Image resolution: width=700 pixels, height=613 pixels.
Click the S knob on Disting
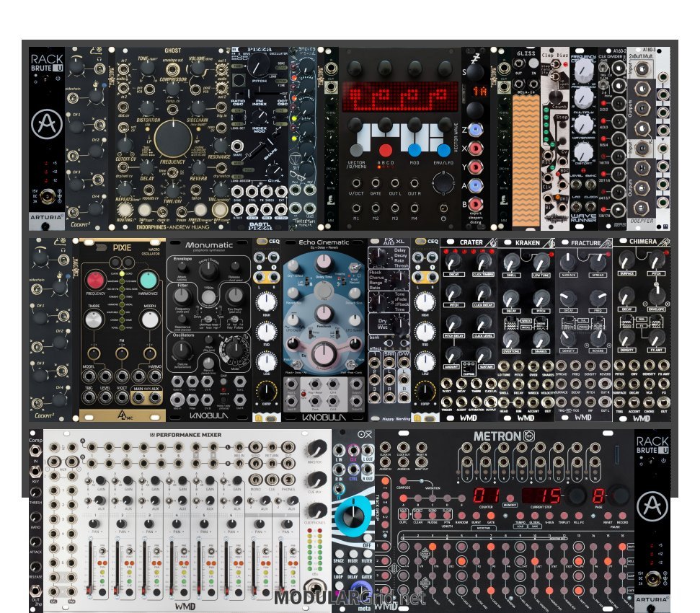click(475, 71)
